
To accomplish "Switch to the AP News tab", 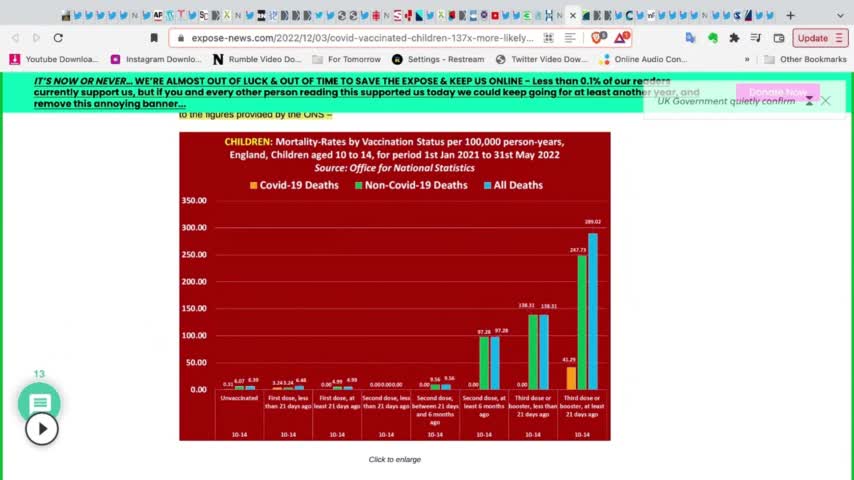I will (x=158, y=16).
